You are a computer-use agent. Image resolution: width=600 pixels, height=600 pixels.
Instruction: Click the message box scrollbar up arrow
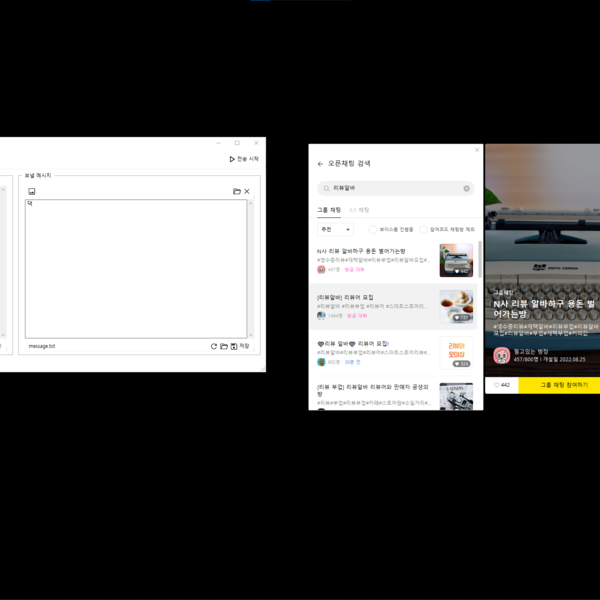(x=251, y=203)
